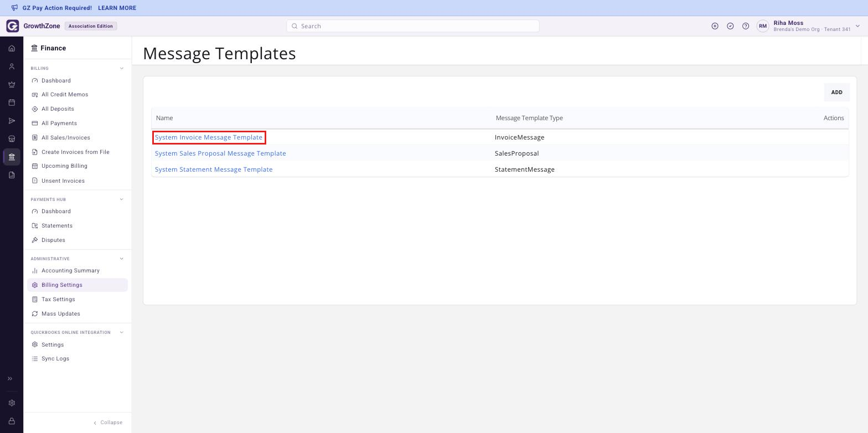Open Unsent Invoices
The image size is (868, 433).
63,181
